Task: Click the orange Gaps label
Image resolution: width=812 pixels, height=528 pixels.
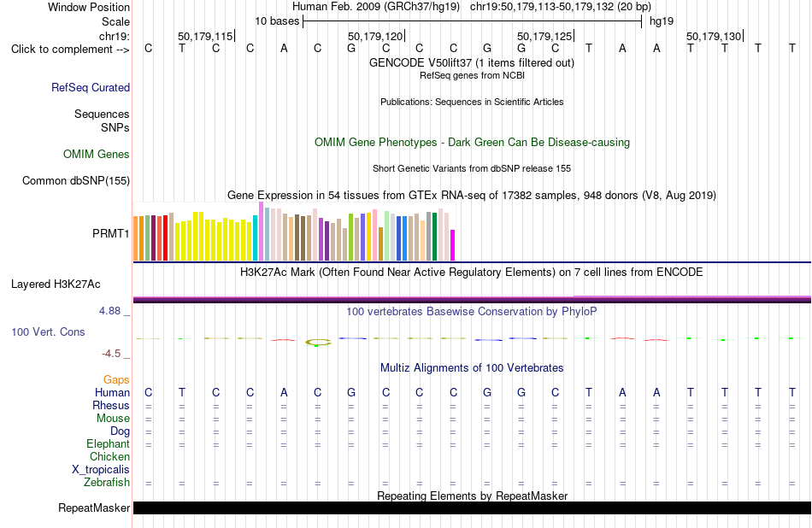Action: 116,380
